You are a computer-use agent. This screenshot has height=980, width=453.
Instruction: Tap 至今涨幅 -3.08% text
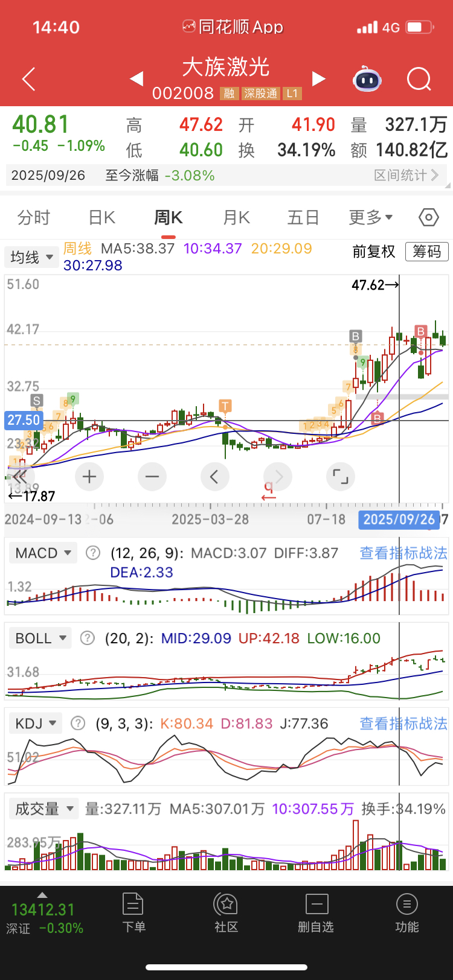(160, 176)
